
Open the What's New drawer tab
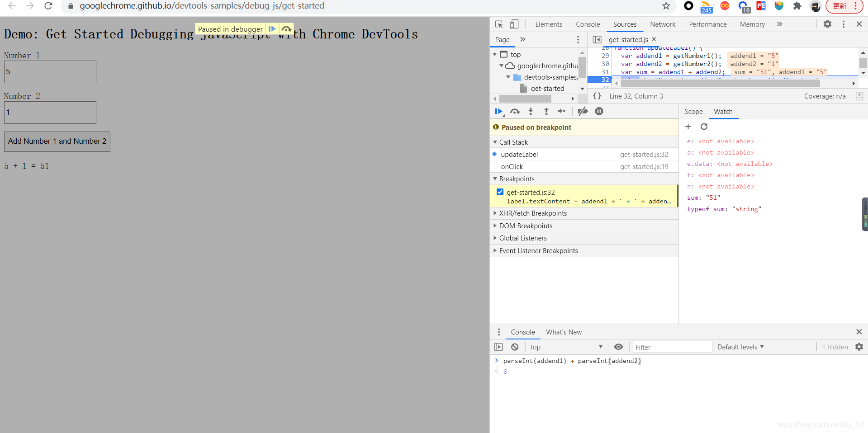tap(564, 332)
